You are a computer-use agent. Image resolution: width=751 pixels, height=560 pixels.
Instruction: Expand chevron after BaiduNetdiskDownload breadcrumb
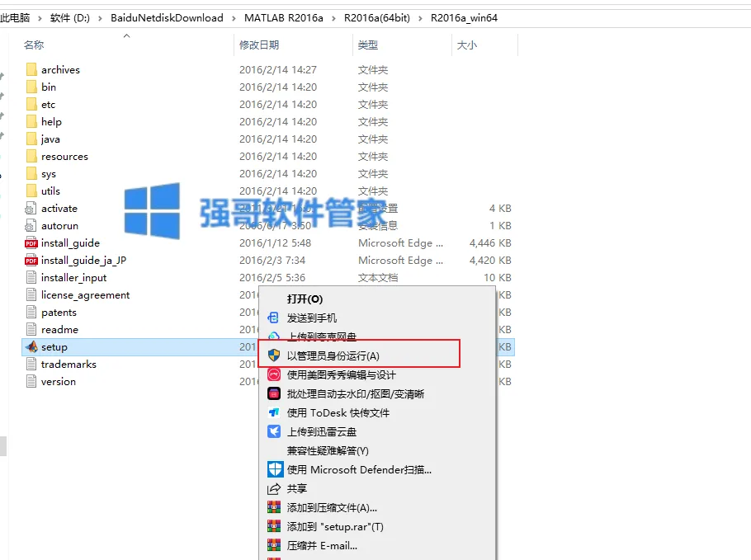click(x=234, y=18)
